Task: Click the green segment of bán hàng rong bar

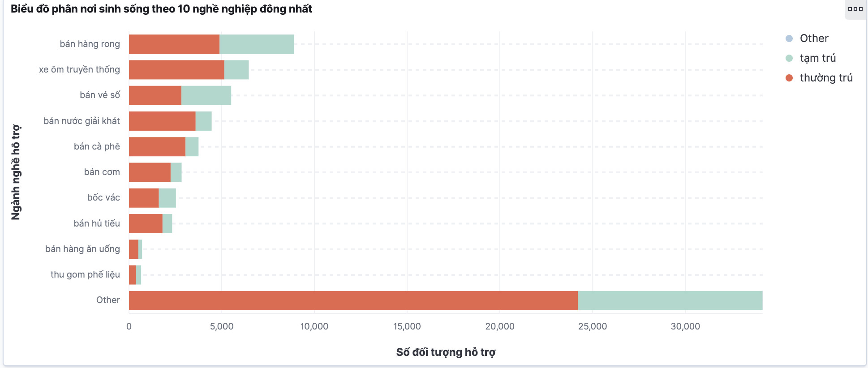Action: [257, 44]
